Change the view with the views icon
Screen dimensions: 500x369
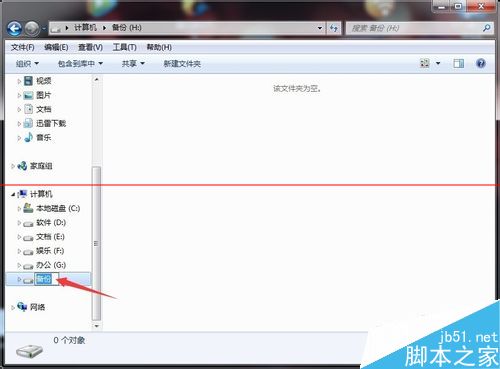tap(425, 63)
